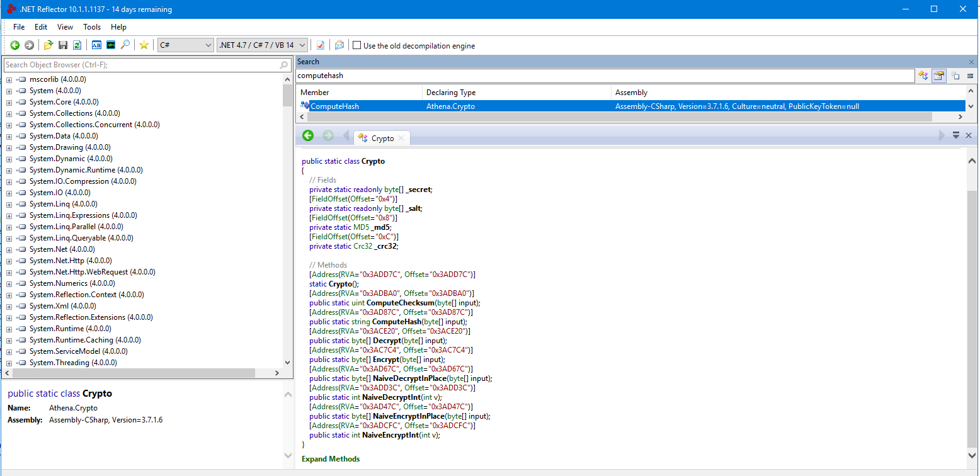This screenshot has height=476, width=980.
Task: Select the ComputeHash search result row
Action: [630, 106]
